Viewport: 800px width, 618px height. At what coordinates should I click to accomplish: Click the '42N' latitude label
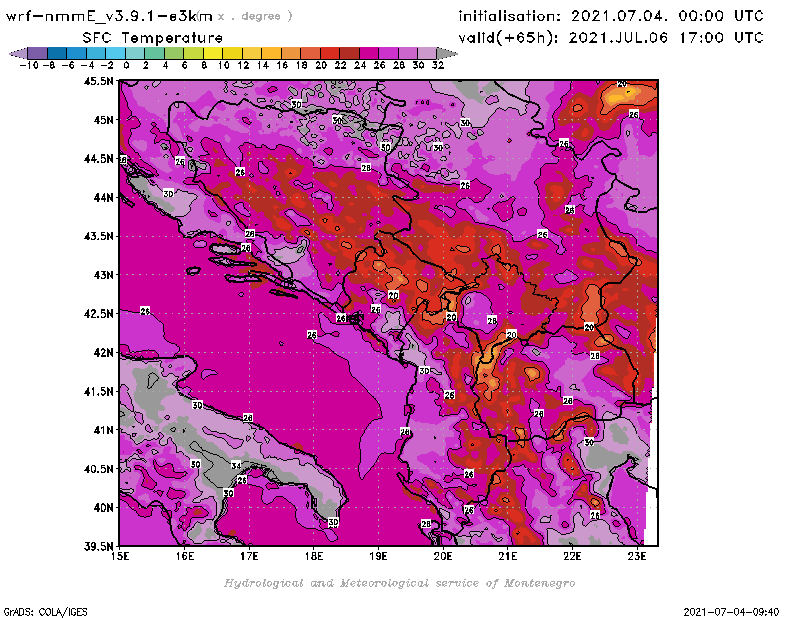(x=103, y=353)
